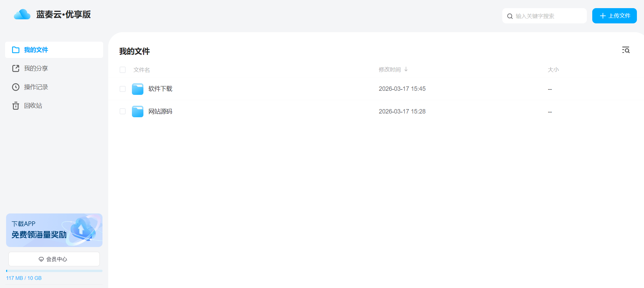Click the storage usage progress bar
The height and width of the screenshot is (288, 644).
[x=54, y=271]
